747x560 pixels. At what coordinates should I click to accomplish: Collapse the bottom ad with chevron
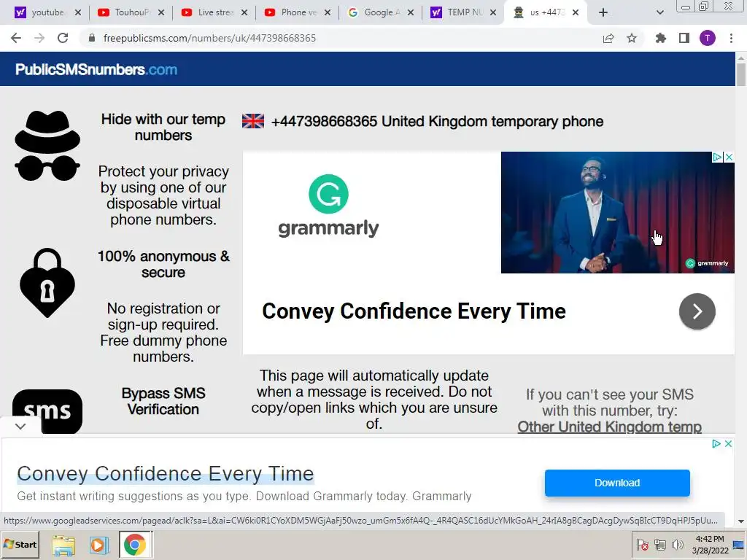[20, 426]
